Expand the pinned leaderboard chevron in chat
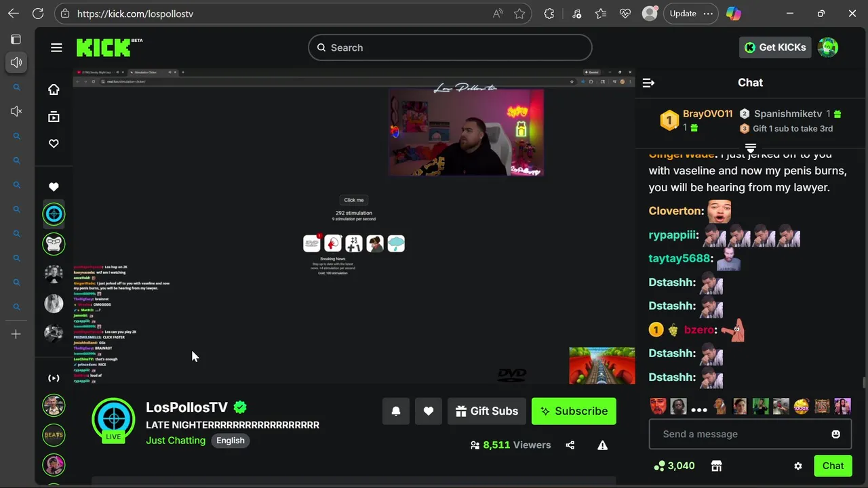This screenshot has width=868, height=488. coord(751,147)
